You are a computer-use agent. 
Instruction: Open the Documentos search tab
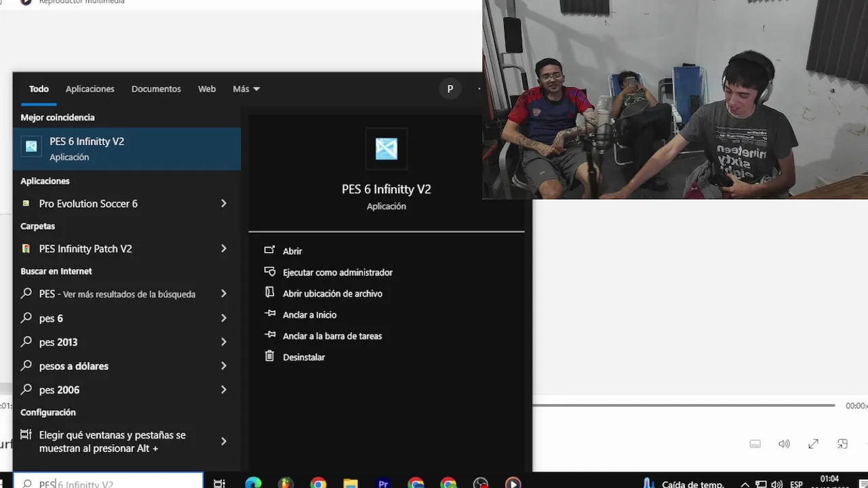coord(156,89)
